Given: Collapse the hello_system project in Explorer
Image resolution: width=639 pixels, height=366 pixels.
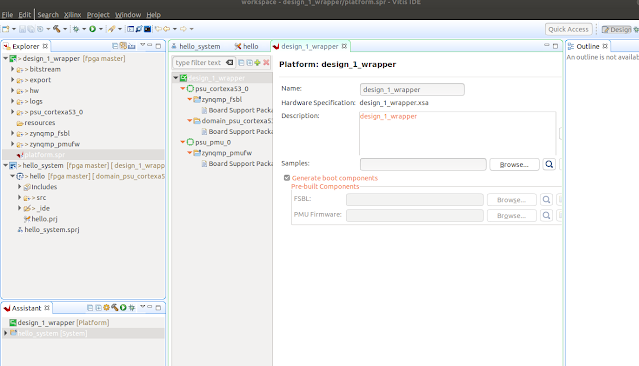Looking at the screenshot, I should [5, 165].
